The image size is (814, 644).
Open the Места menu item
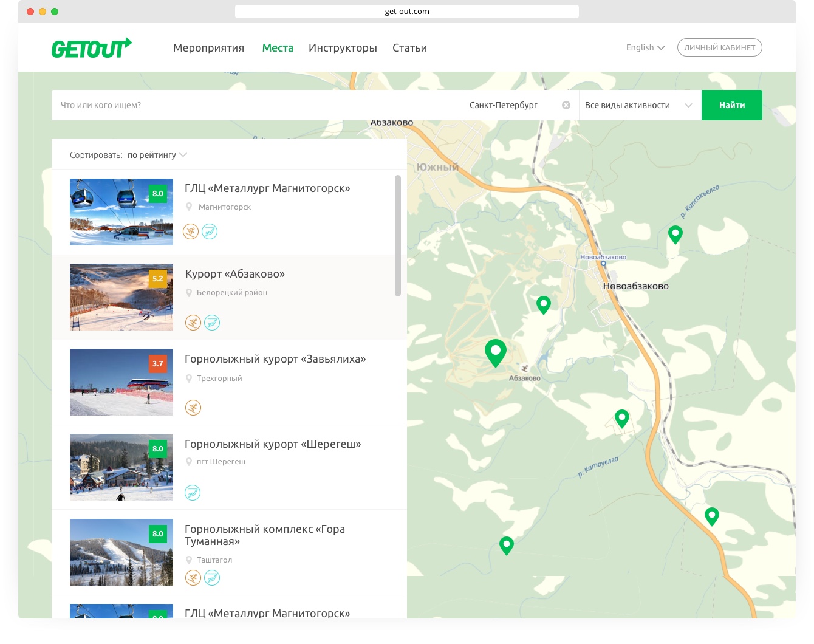click(x=278, y=48)
